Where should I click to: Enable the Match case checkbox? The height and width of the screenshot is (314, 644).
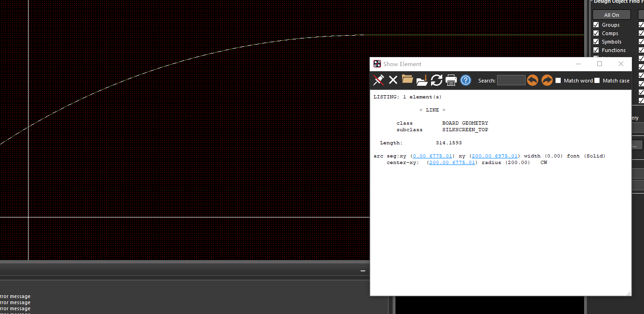click(x=597, y=81)
